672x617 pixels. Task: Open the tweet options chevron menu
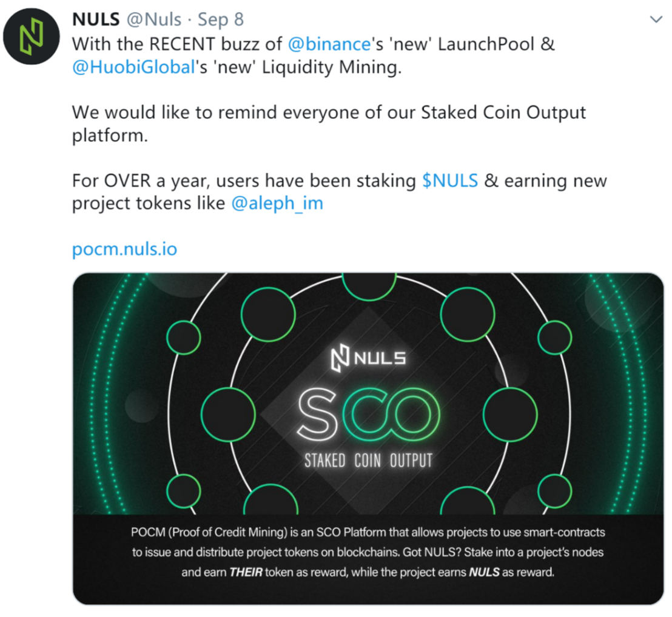click(x=656, y=19)
